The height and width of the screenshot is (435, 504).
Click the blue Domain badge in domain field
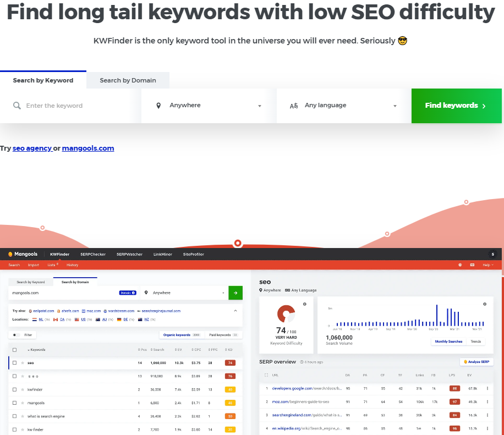(x=128, y=293)
